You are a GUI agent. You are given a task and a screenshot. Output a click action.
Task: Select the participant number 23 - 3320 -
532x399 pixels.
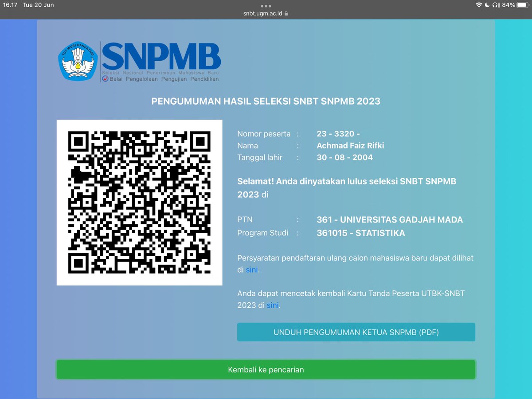tap(338, 133)
